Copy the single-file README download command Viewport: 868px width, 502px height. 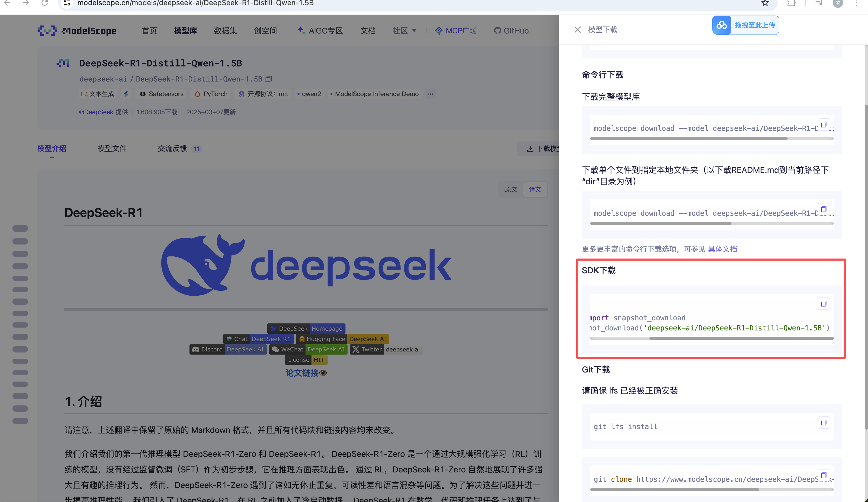pos(824,209)
